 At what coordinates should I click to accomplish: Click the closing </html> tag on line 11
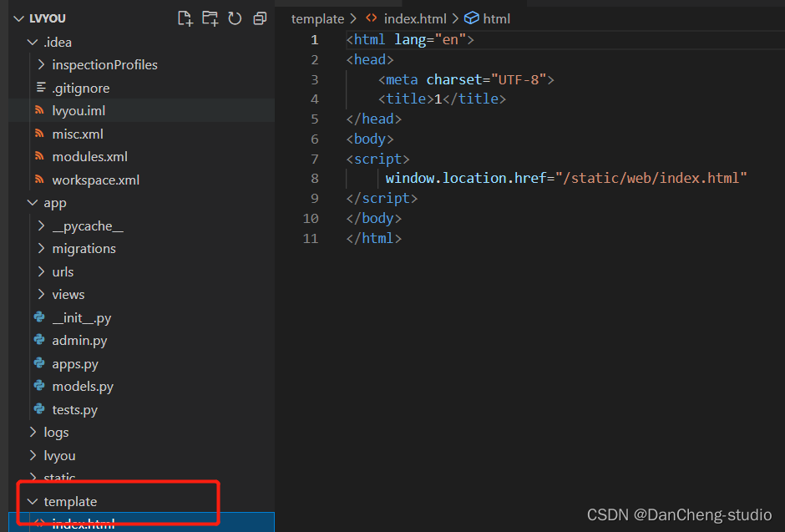pos(373,238)
